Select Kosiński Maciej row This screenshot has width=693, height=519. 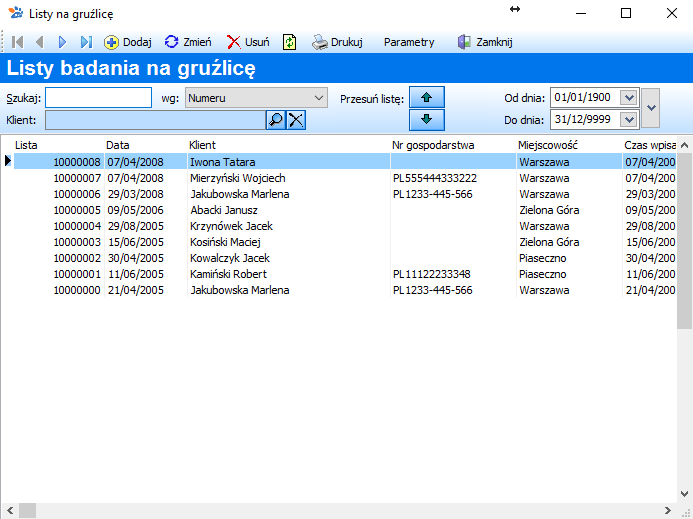click(x=345, y=242)
